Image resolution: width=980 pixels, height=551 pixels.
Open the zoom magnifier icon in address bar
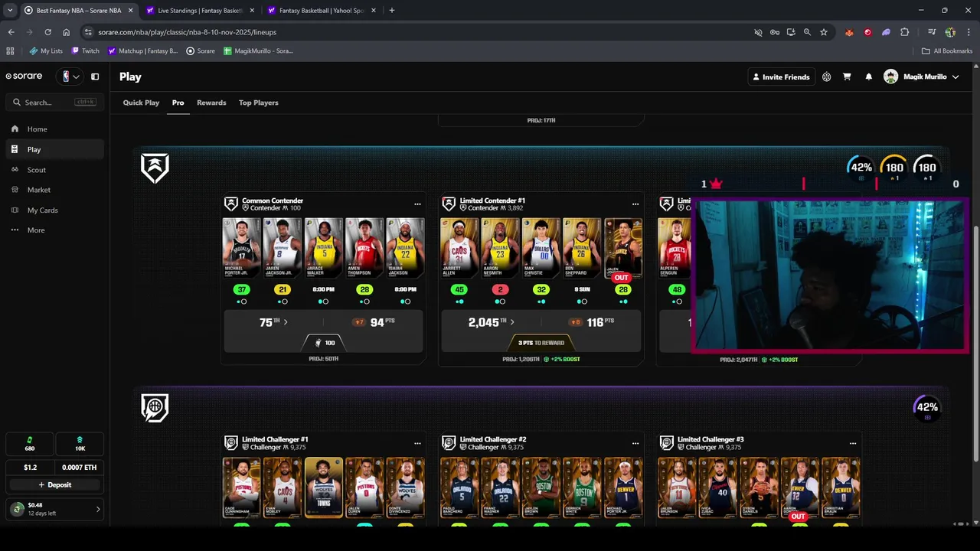coord(807,32)
